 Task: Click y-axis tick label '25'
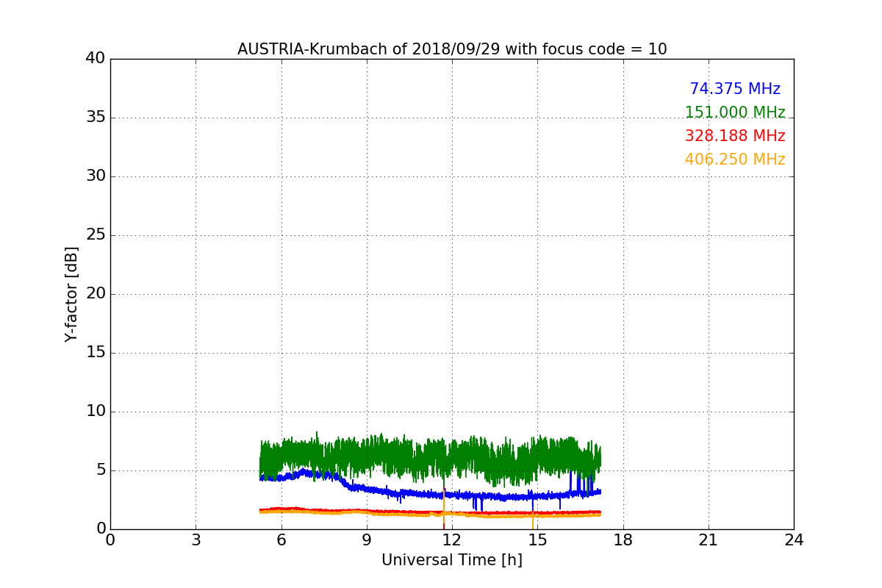click(x=96, y=235)
